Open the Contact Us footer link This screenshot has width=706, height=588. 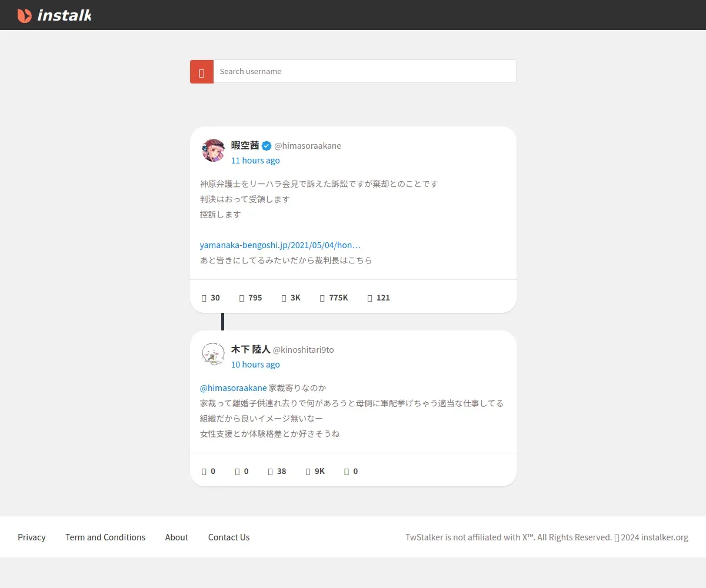[x=229, y=537]
